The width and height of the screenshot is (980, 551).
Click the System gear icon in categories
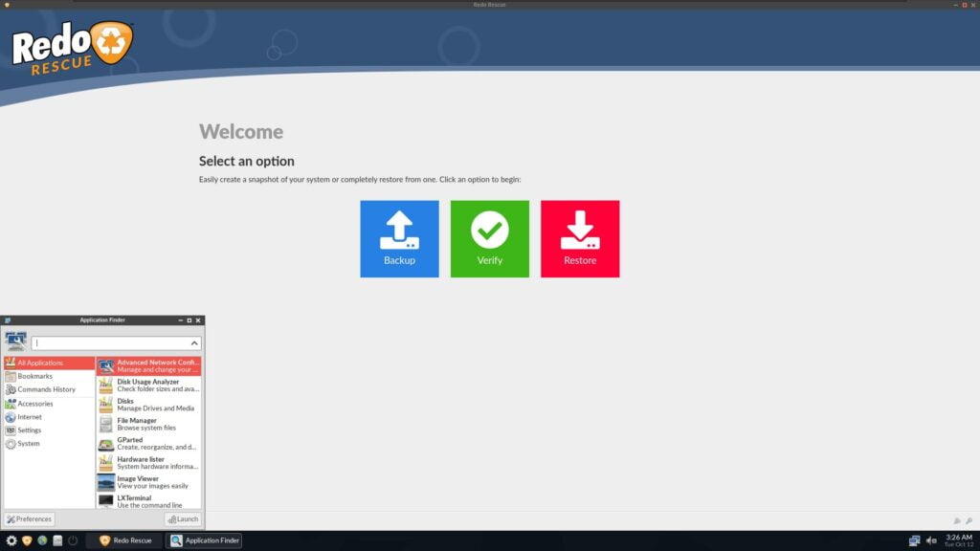(11, 444)
